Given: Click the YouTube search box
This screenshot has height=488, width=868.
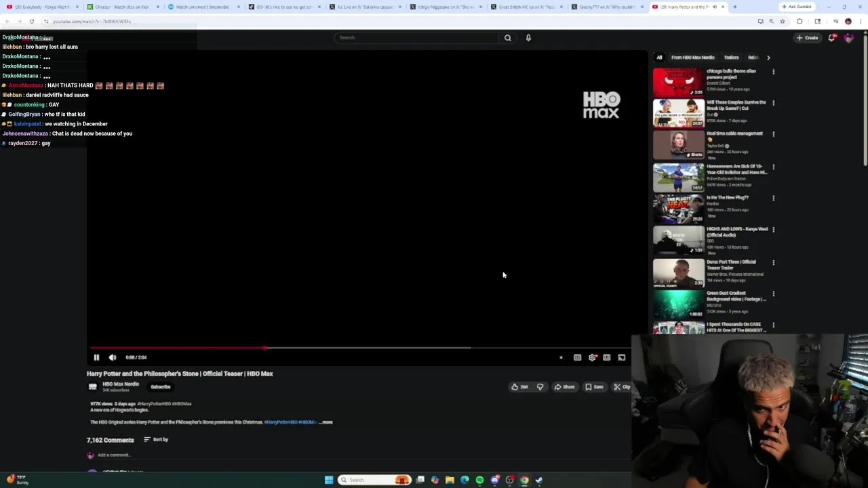Looking at the screenshot, I should (417, 38).
